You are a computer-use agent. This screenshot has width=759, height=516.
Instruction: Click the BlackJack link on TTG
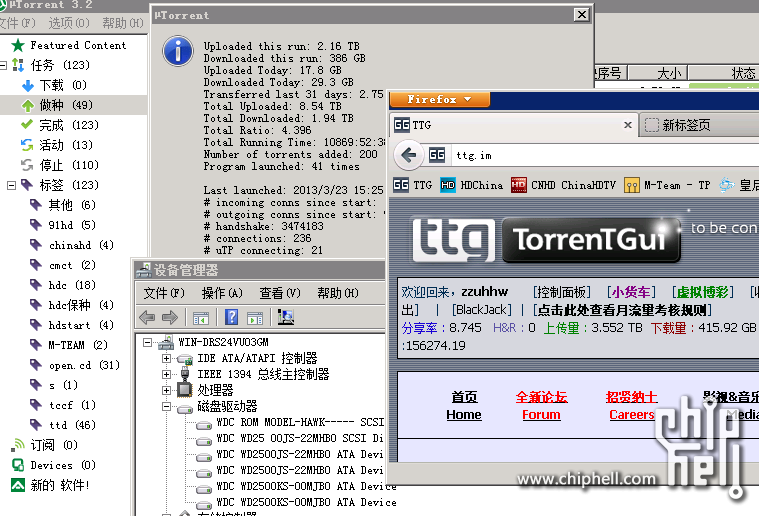tap(481, 309)
